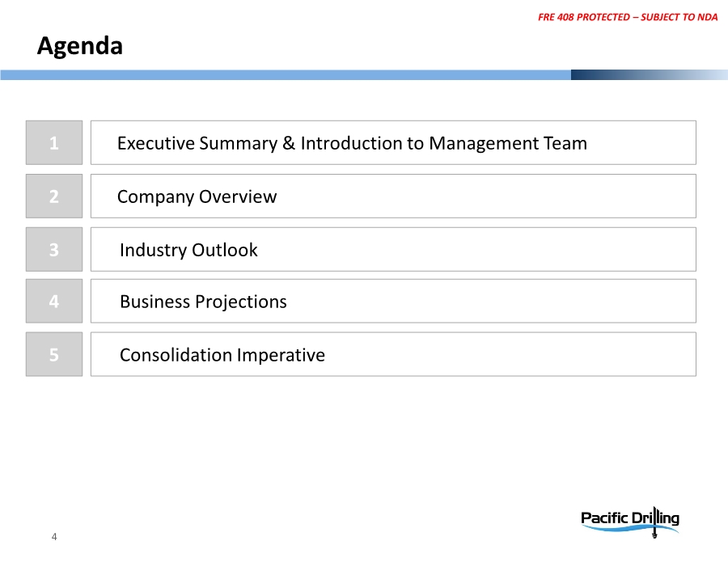This screenshot has width=728, height=562.
Task: Click the number 1 agenda box
Action: [53, 143]
